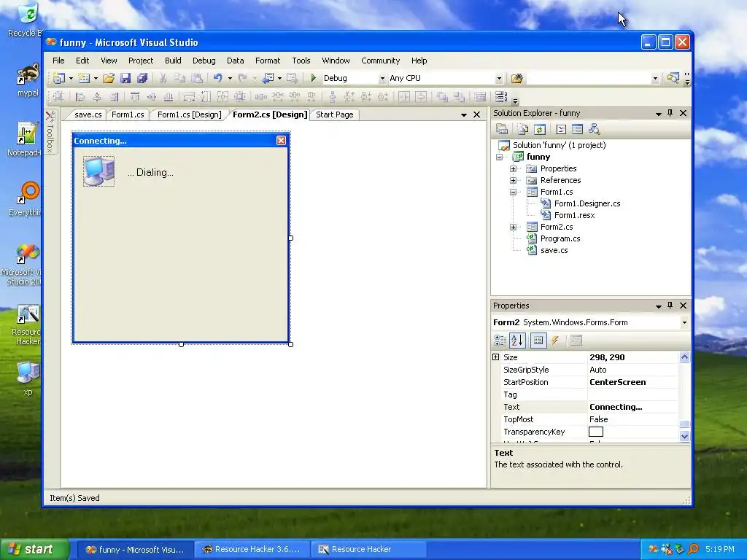The width and height of the screenshot is (747, 560).
Task: Open the Solution Explorer window position menu
Action: (x=659, y=113)
